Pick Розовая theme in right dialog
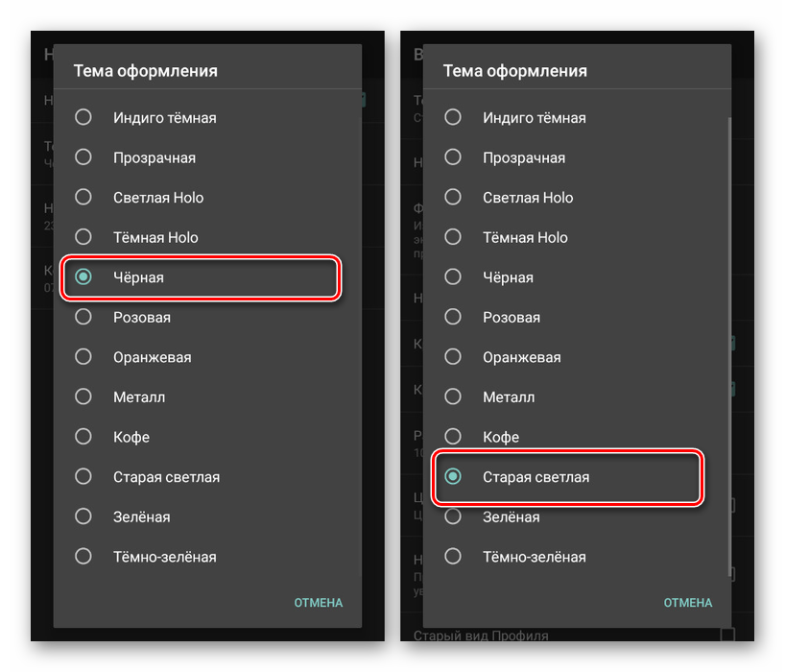This screenshot has height=672, width=785. (x=454, y=317)
